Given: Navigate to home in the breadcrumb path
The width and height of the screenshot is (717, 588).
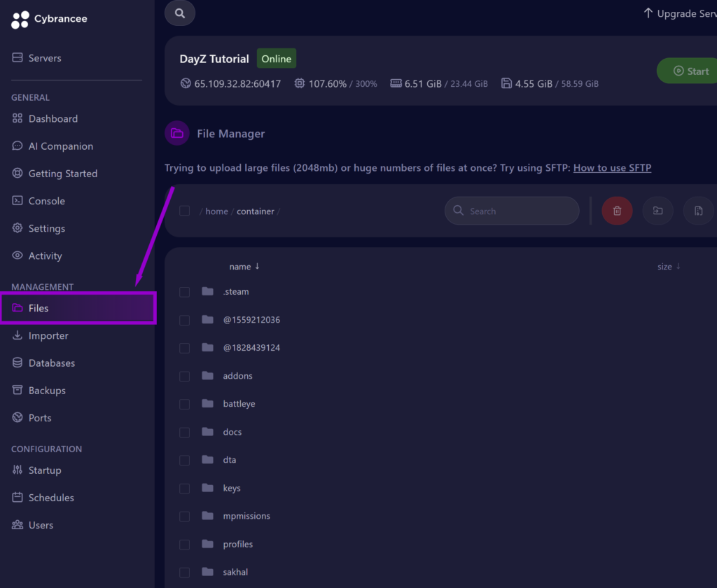Looking at the screenshot, I should click(216, 211).
